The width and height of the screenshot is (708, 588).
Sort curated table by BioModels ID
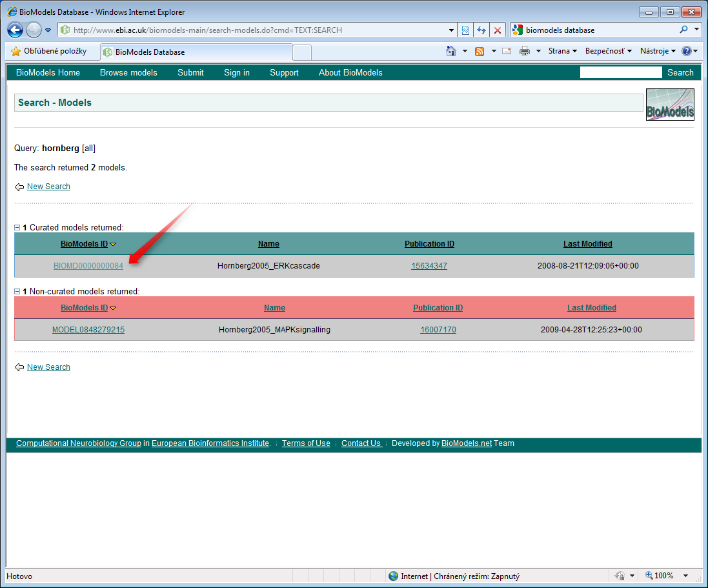coord(85,244)
